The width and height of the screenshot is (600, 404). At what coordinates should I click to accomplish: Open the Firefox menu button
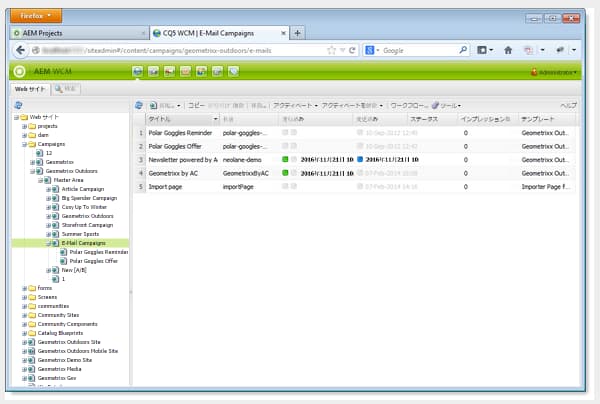tap(36, 16)
